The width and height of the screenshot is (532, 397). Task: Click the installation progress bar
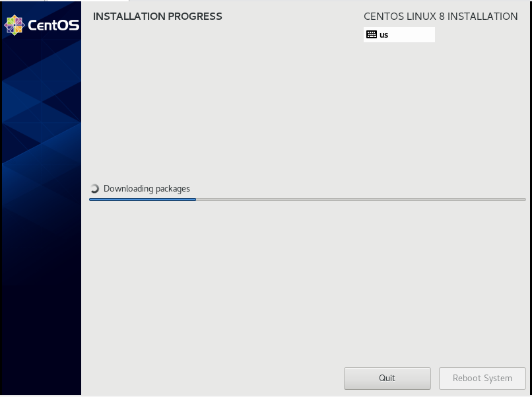[x=308, y=199]
